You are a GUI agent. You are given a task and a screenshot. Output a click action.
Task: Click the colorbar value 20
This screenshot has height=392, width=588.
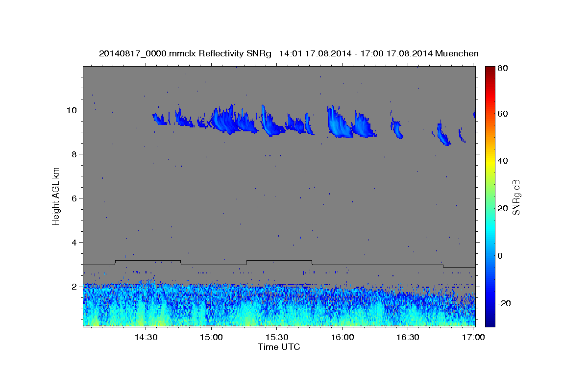(x=504, y=208)
